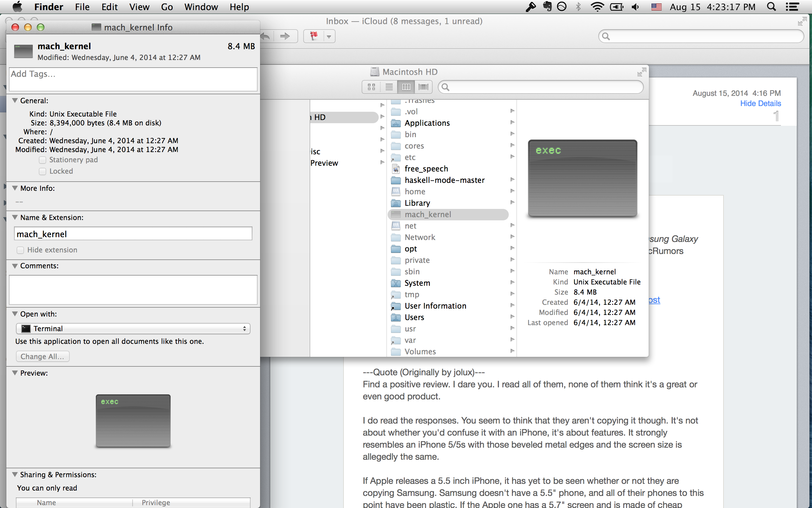Click exec thumbnail in Info Preview section

coord(133,421)
